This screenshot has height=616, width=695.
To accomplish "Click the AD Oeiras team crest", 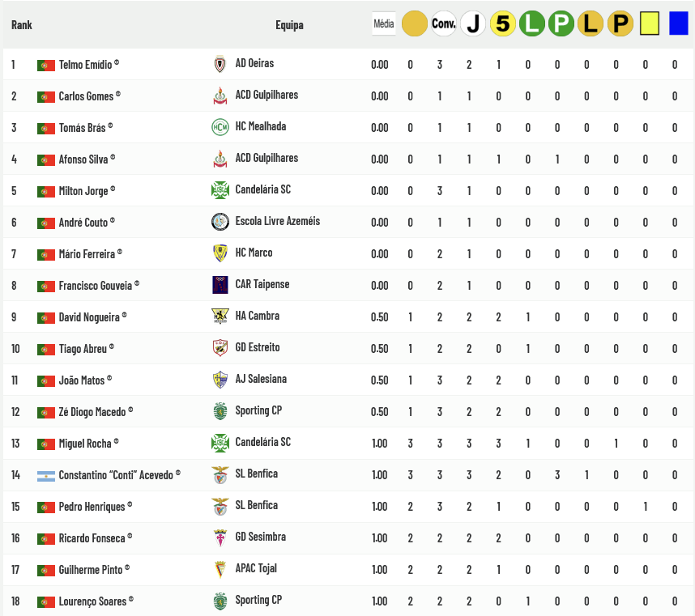I will pos(220,64).
